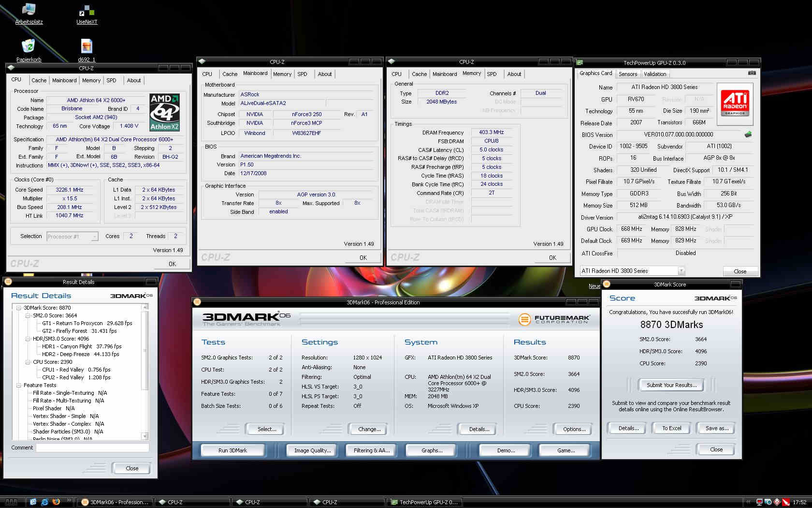Collapse the HDR/SM3.0 Score tree node
The image size is (812, 508).
tap(28, 339)
